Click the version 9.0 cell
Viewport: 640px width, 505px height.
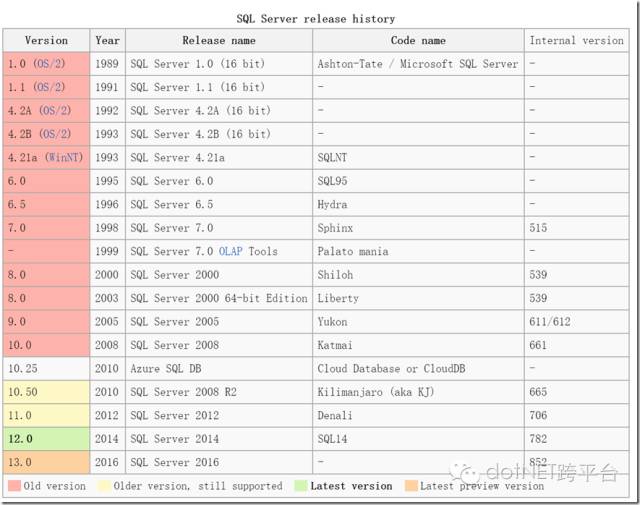pos(46,321)
